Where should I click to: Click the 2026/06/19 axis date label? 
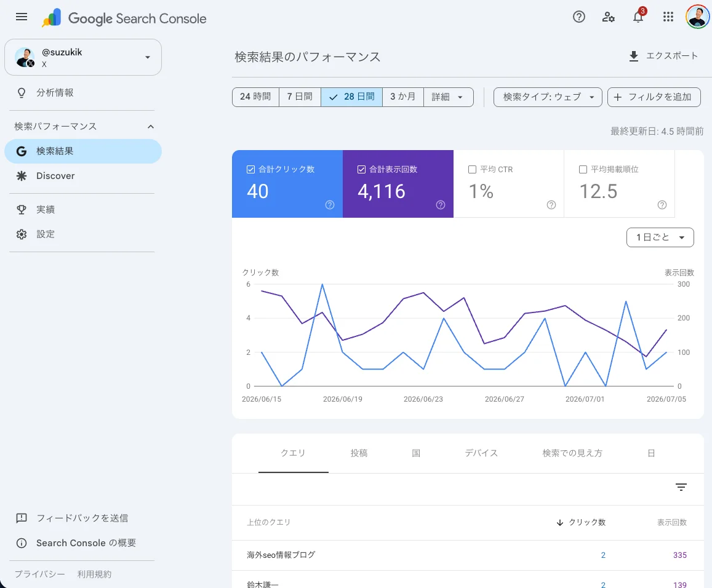coord(342,399)
